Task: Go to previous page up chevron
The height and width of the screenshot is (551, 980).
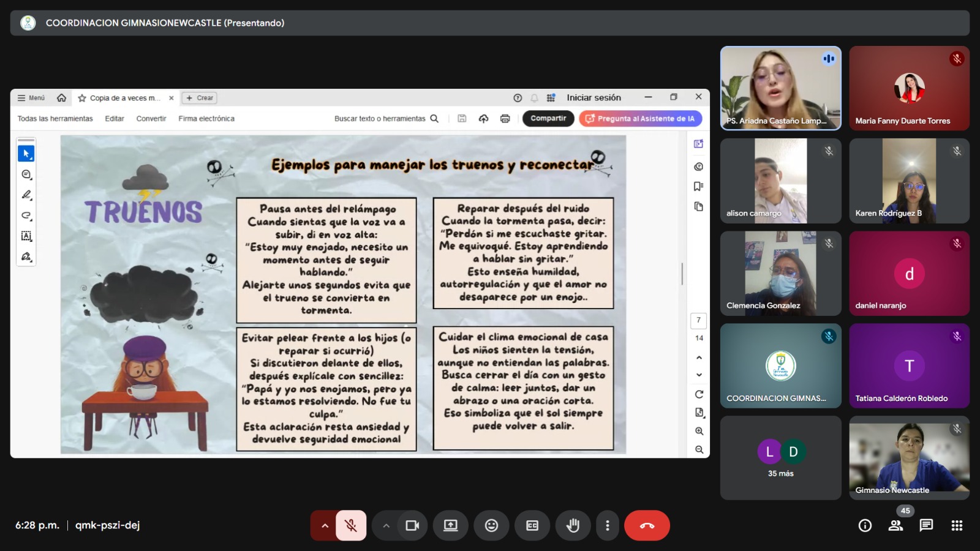Action: [x=699, y=358]
